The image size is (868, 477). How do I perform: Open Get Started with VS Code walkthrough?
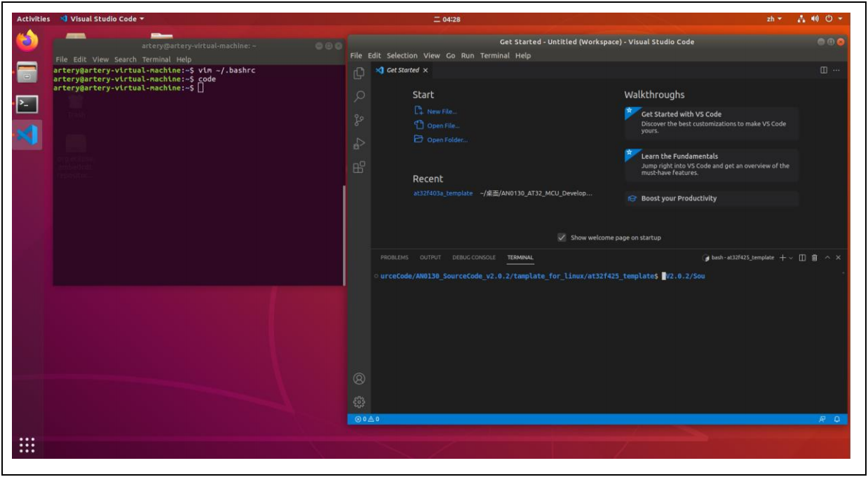point(681,114)
